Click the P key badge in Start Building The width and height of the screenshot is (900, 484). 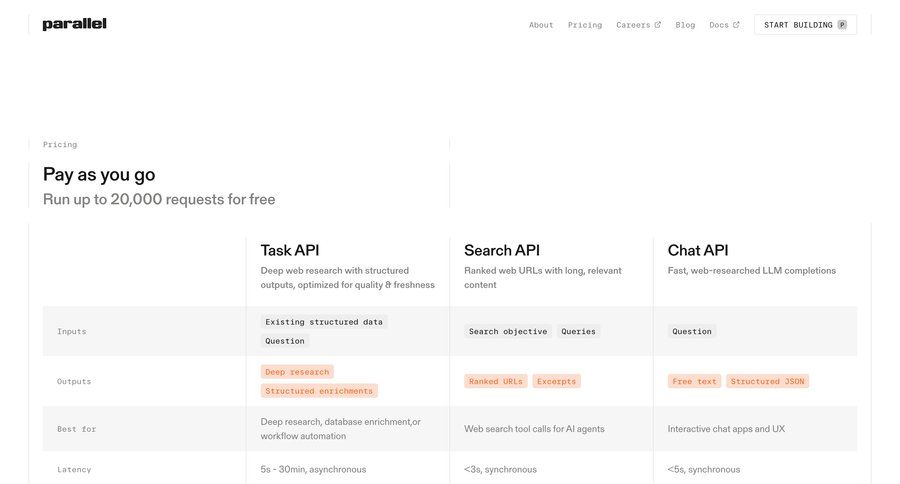pos(842,25)
